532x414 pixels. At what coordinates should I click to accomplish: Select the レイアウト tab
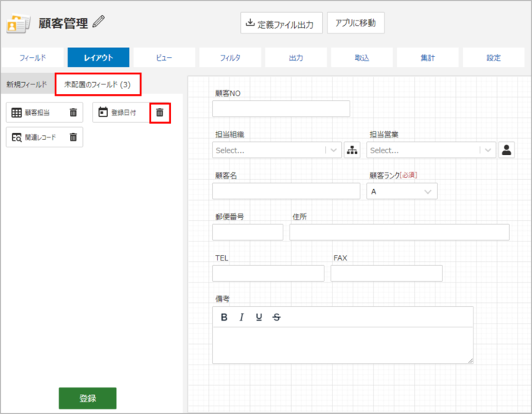98,58
